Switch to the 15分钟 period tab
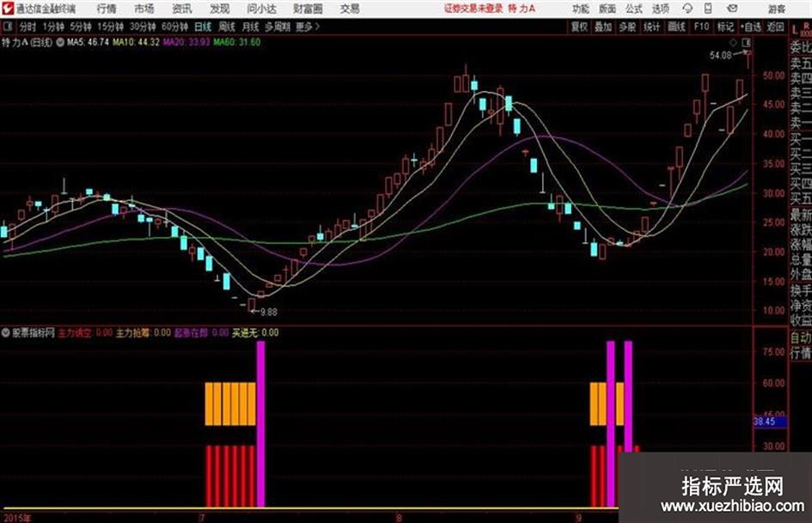The height and width of the screenshot is (523, 812). tap(110, 27)
